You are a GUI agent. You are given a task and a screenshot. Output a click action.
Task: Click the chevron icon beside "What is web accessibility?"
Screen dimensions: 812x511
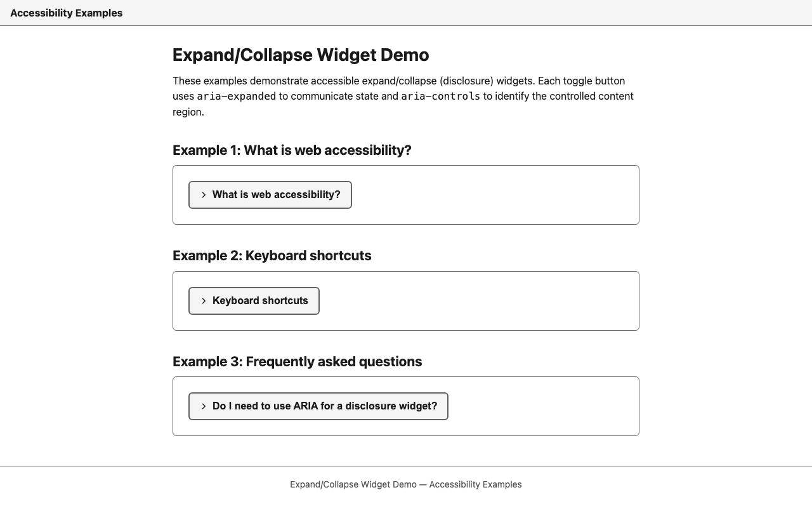(204, 195)
